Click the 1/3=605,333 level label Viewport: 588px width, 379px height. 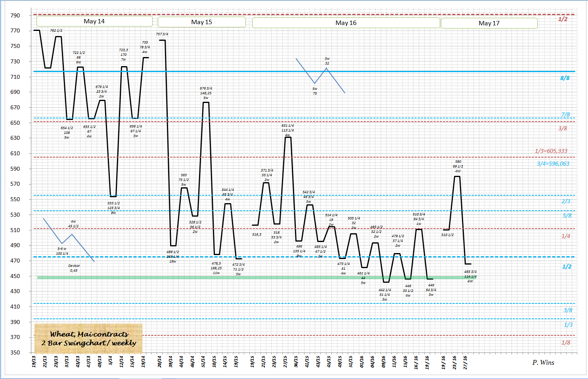(551, 151)
